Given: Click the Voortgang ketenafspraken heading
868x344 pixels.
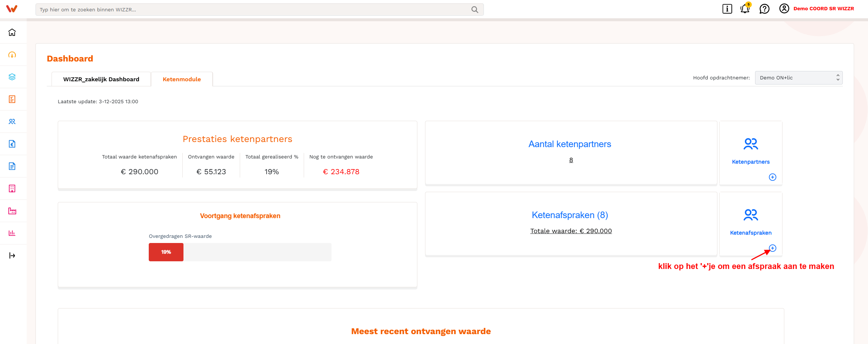Looking at the screenshot, I should [x=240, y=216].
